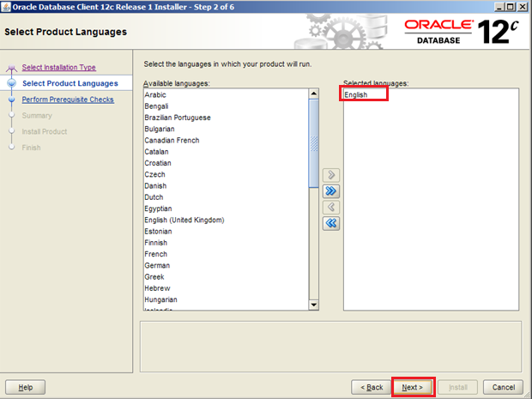
Task: Go back with the Back button
Action: point(372,387)
